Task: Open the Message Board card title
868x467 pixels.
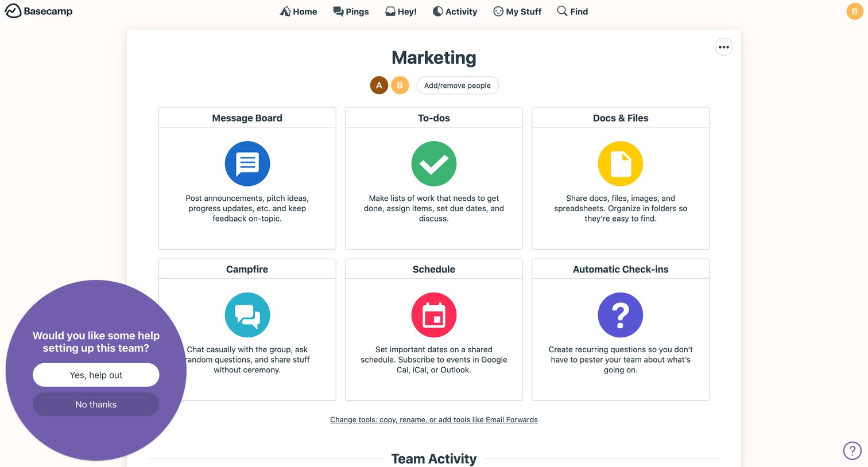Action: 247,118
